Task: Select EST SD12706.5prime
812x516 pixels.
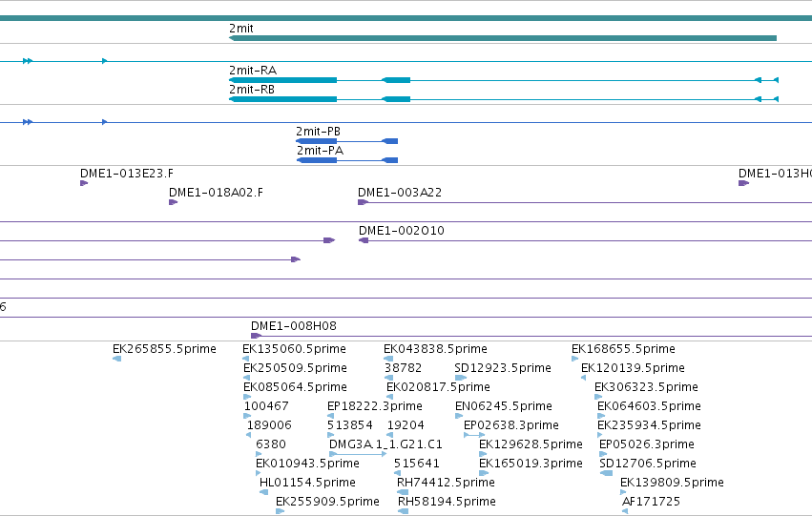Action: coord(648,464)
